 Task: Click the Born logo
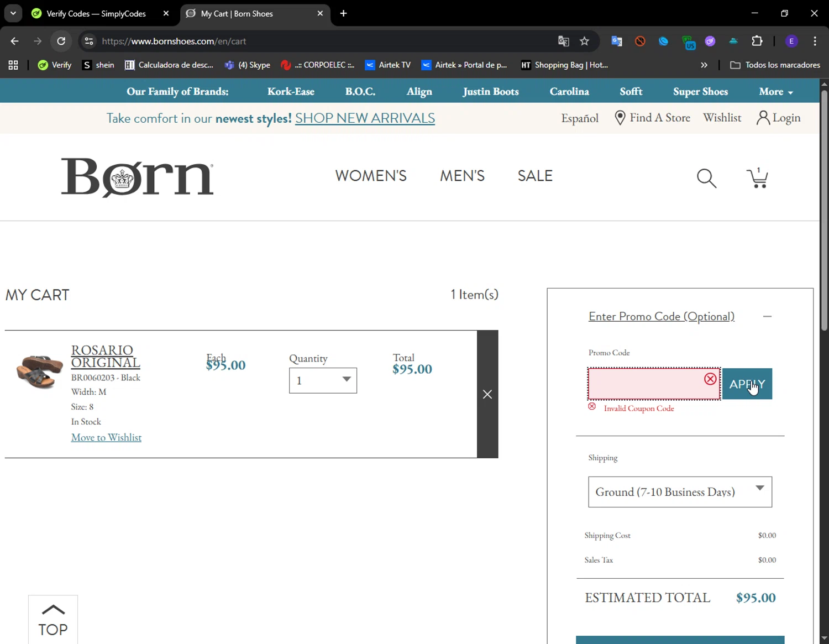pyautogui.click(x=137, y=177)
